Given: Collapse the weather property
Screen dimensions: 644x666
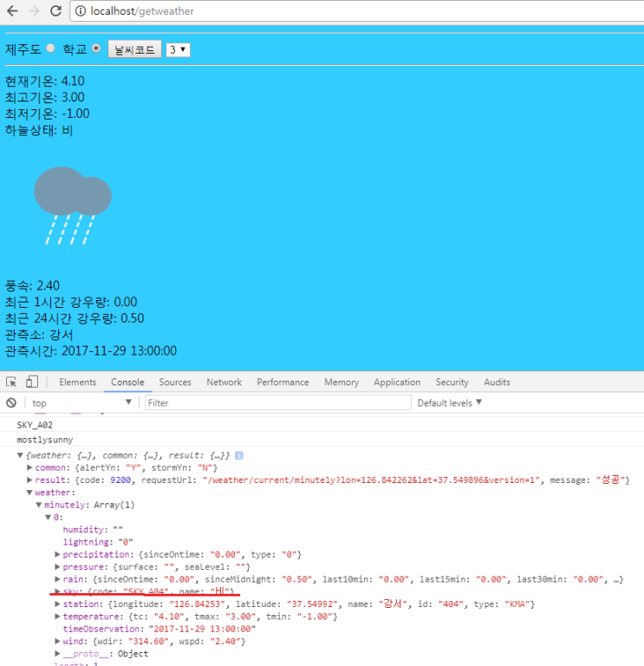Looking at the screenshot, I should tap(29, 493).
